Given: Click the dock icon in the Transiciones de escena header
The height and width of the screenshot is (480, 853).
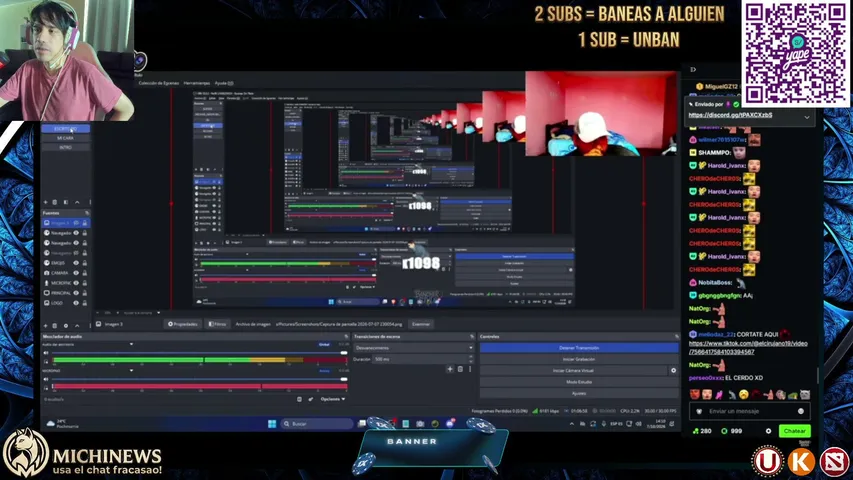Looking at the screenshot, I should (x=472, y=336).
